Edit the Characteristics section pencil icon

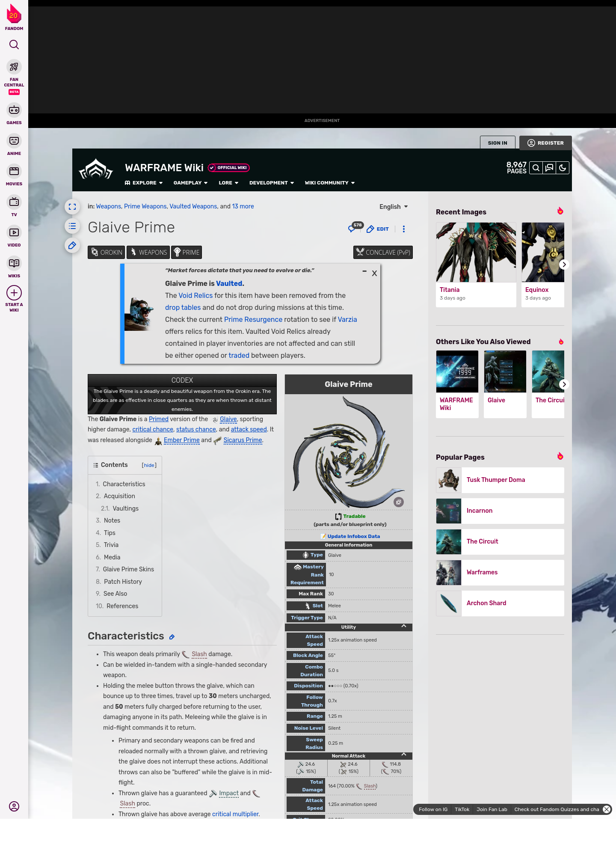pos(172,637)
